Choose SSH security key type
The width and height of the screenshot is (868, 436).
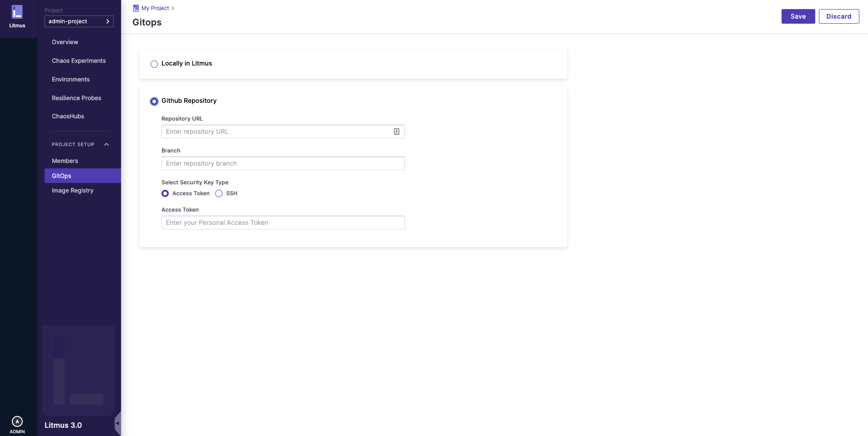pos(219,193)
